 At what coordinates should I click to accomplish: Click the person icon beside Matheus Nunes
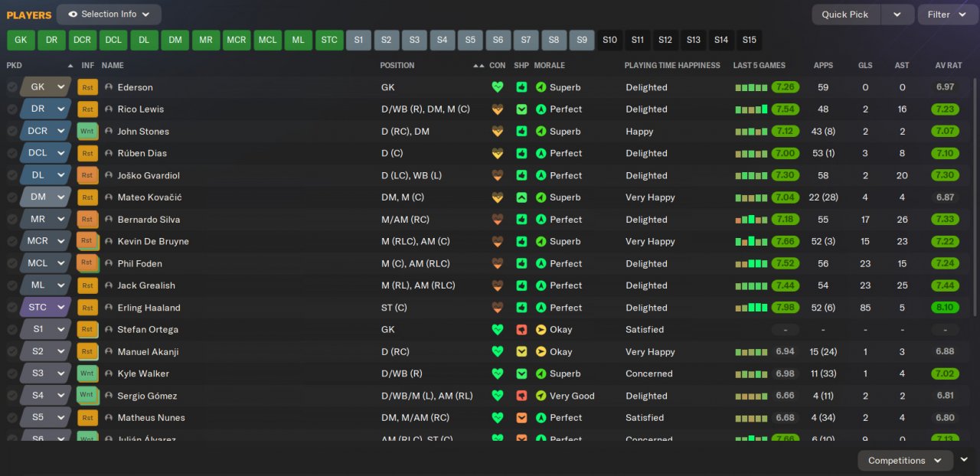[109, 418]
